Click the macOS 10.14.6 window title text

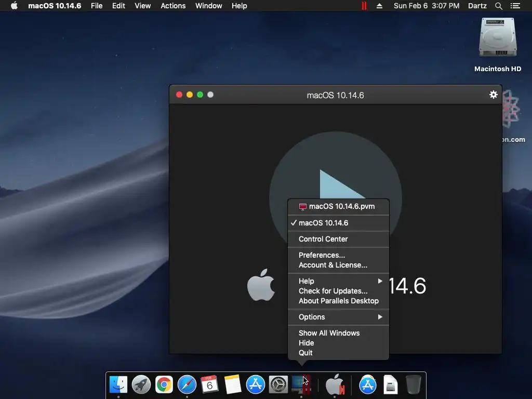[335, 96]
